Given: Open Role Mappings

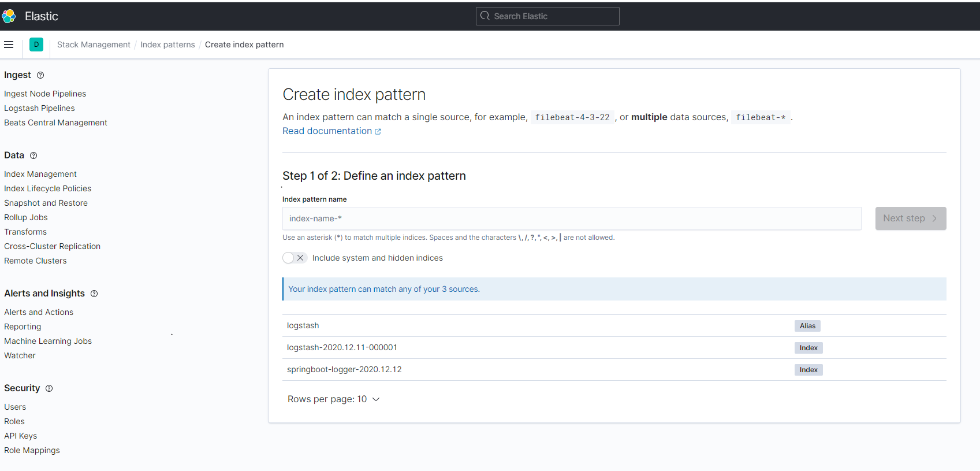Looking at the screenshot, I should (x=32, y=450).
